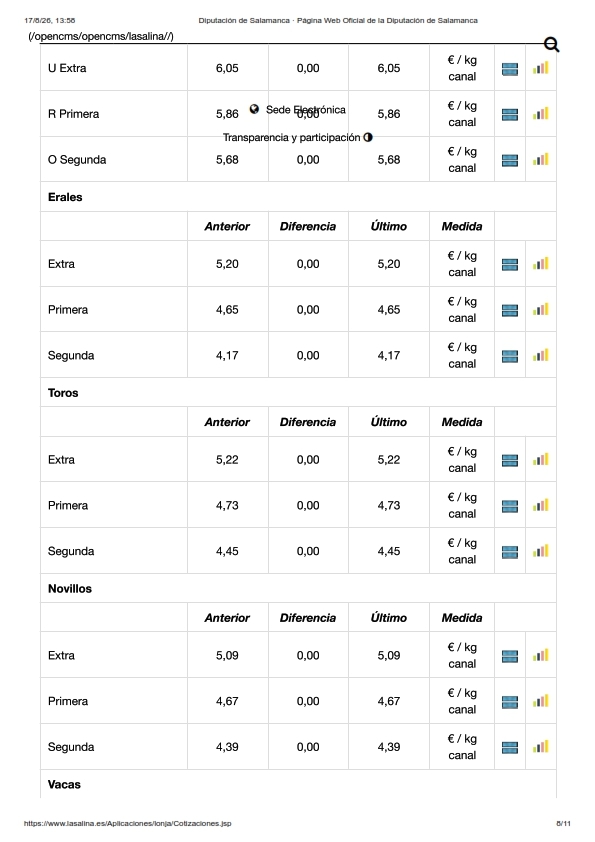595x842 pixels.
Task: View the chart for Toros Primera
Action: [x=541, y=505]
